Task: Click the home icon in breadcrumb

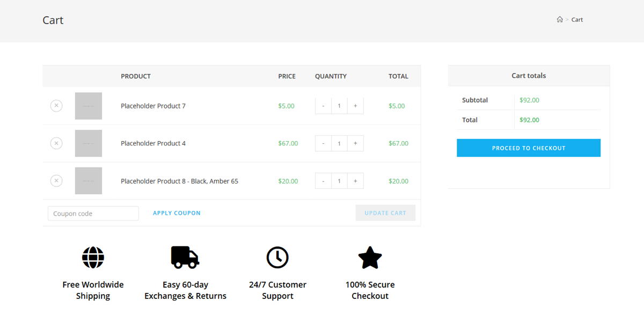Action: [560, 20]
